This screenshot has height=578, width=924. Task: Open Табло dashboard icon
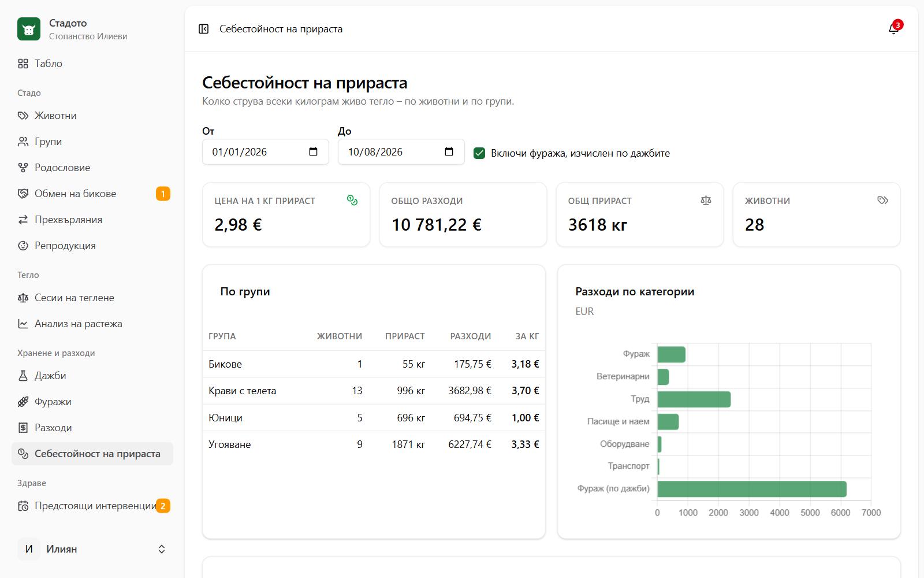pos(23,64)
